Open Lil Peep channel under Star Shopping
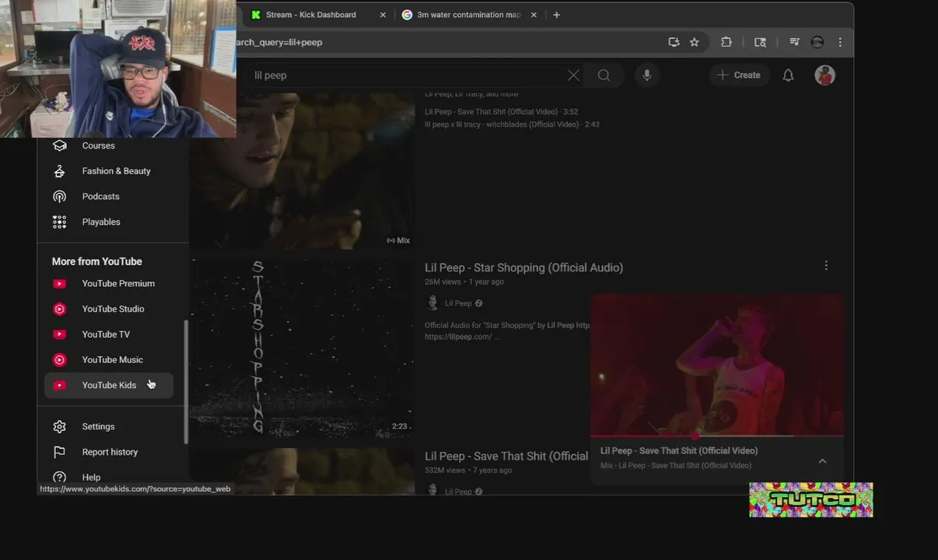This screenshot has height=560, width=938. [x=458, y=303]
